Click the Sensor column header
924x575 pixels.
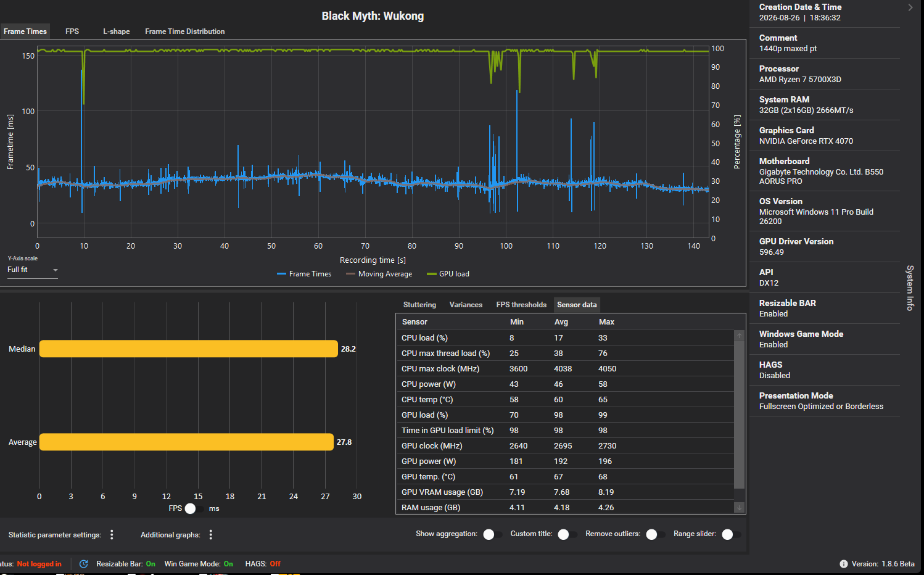[415, 322]
